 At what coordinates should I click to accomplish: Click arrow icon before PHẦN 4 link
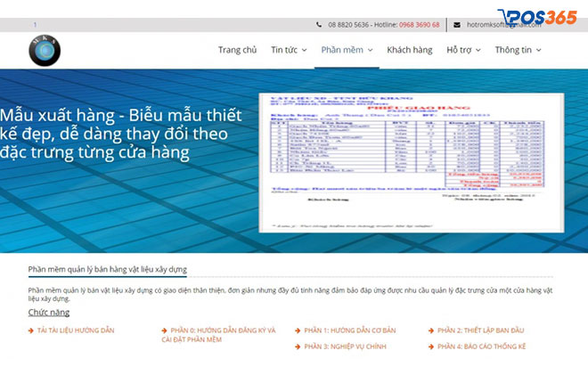[431, 346]
